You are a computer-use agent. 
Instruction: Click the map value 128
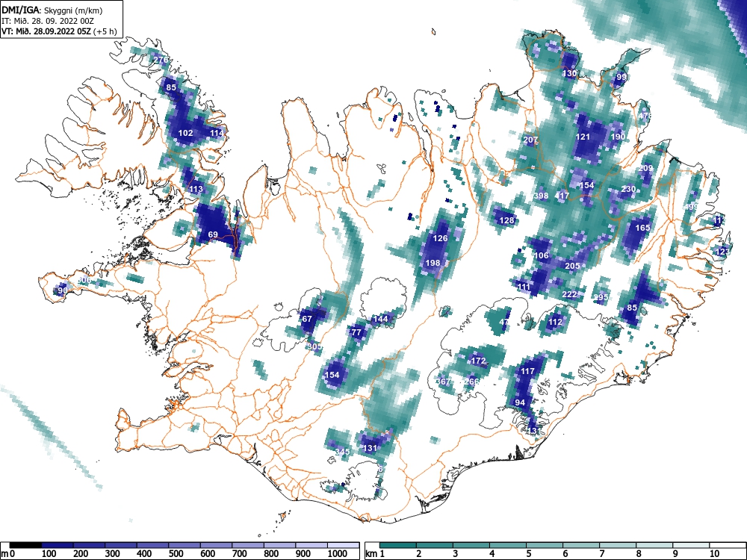(507, 220)
